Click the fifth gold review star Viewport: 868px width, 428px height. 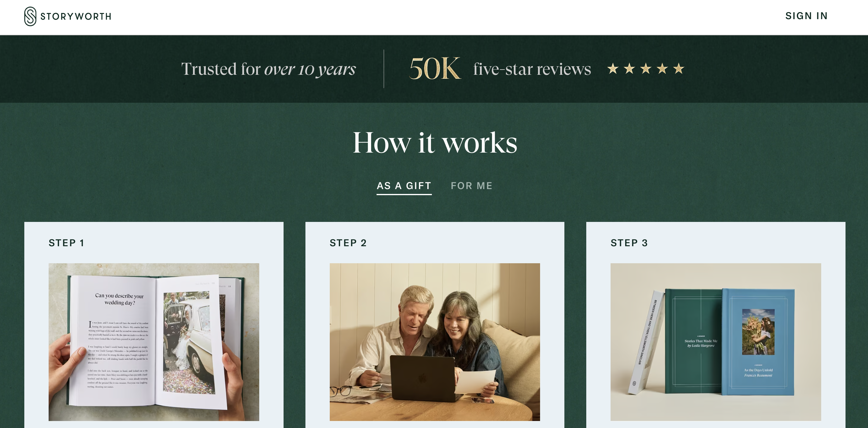(x=679, y=69)
